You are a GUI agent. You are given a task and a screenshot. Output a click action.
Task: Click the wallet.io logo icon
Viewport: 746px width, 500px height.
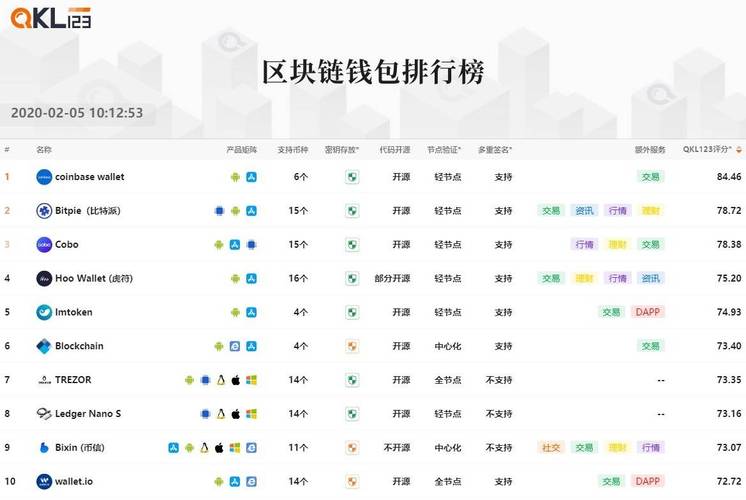[44, 481]
